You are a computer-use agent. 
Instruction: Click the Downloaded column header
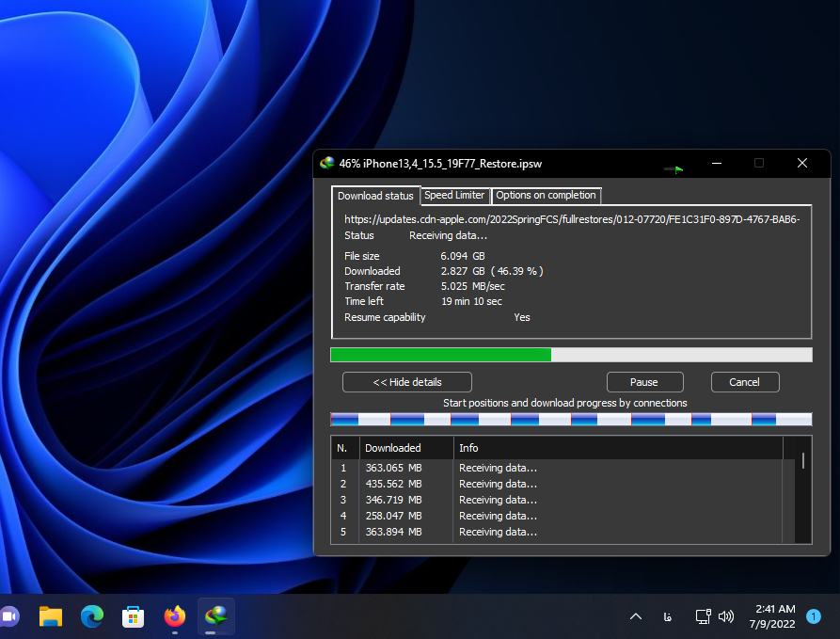tap(406, 448)
